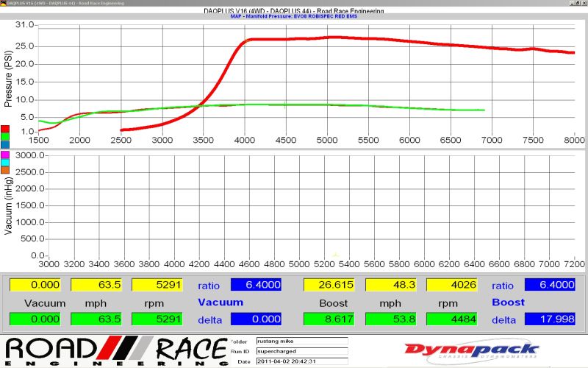
Task: Click the Road Race Engineering logo
Action: point(116,352)
